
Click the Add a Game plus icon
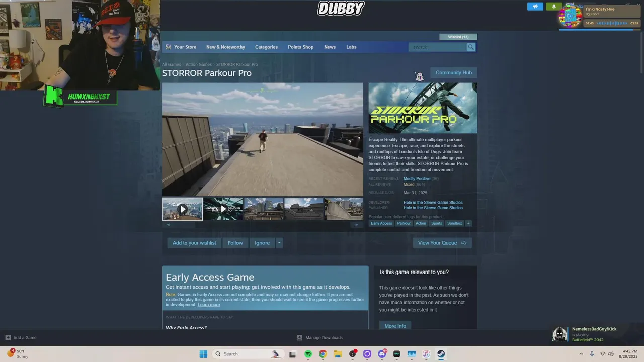click(8, 337)
